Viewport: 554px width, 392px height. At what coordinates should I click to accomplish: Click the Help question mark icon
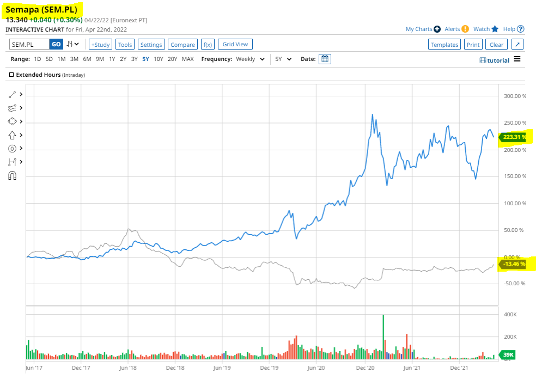click(520, 29)
